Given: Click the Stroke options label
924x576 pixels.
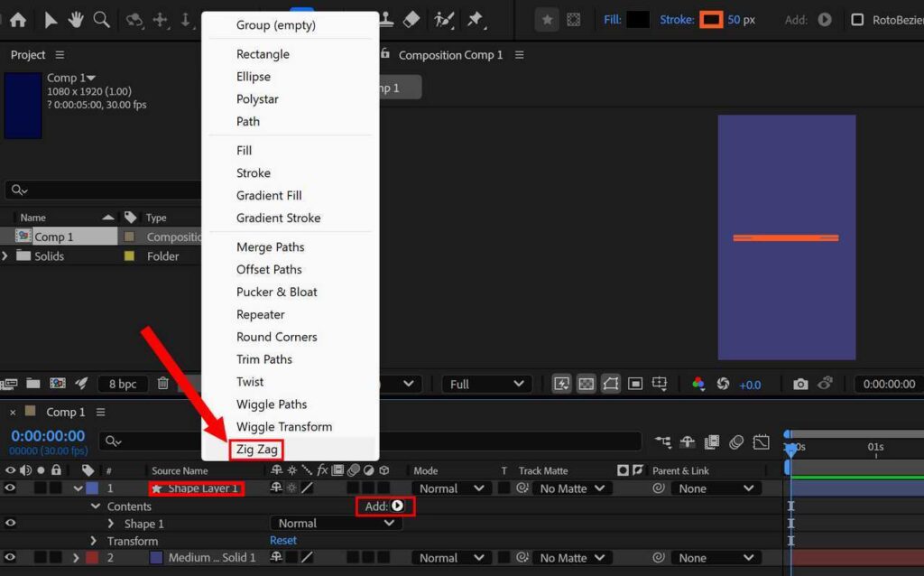Looking at the screenshot, I should pos(677,20).
